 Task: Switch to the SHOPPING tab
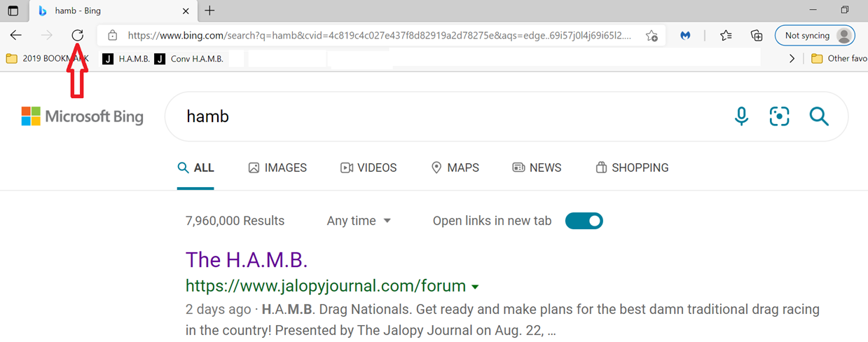[632, 167]
